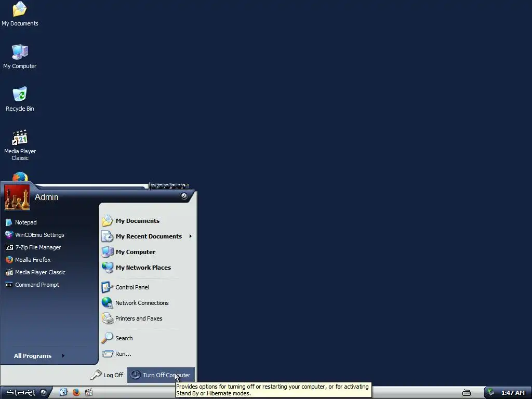Click the Start button on taskbar
This screenshot has height=399, width=532.
point(26,393)
